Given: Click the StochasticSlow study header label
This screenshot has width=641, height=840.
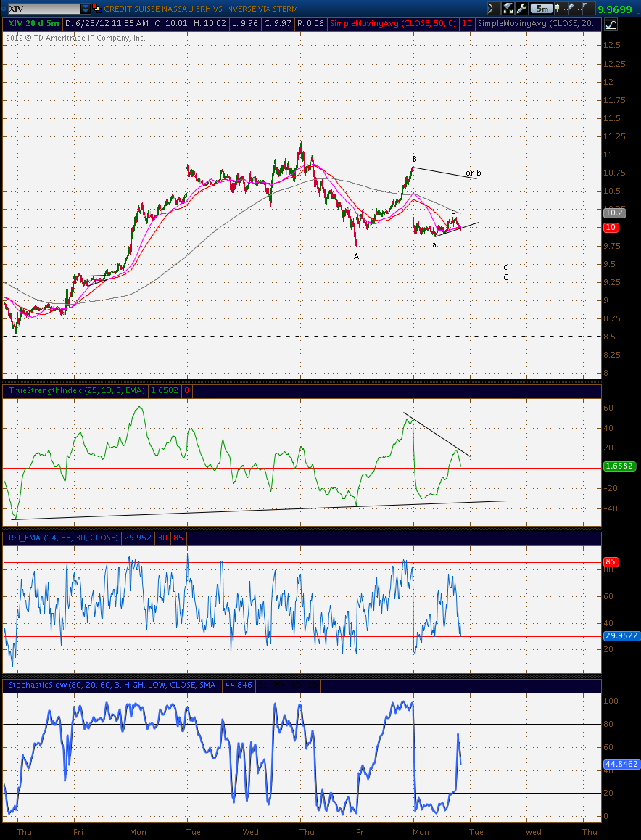Looking at the screenshot, I should pyautogui.click(x=114, y=685).
